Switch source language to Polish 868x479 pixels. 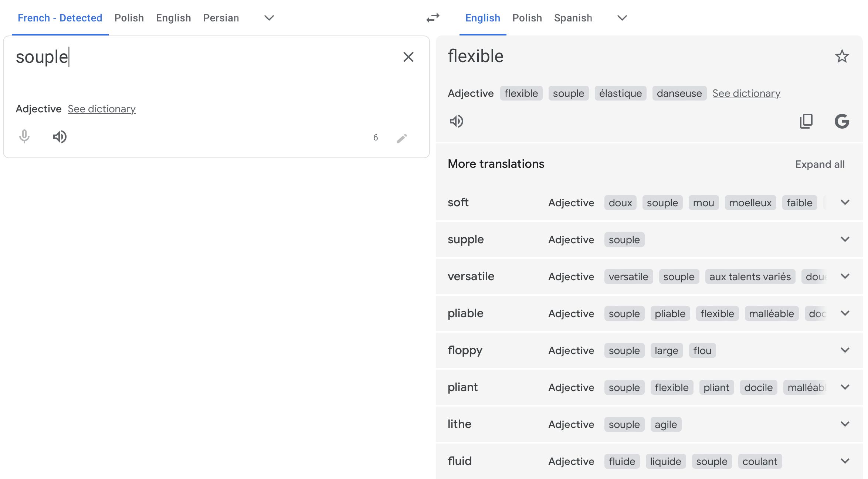[x=129, y=18]
